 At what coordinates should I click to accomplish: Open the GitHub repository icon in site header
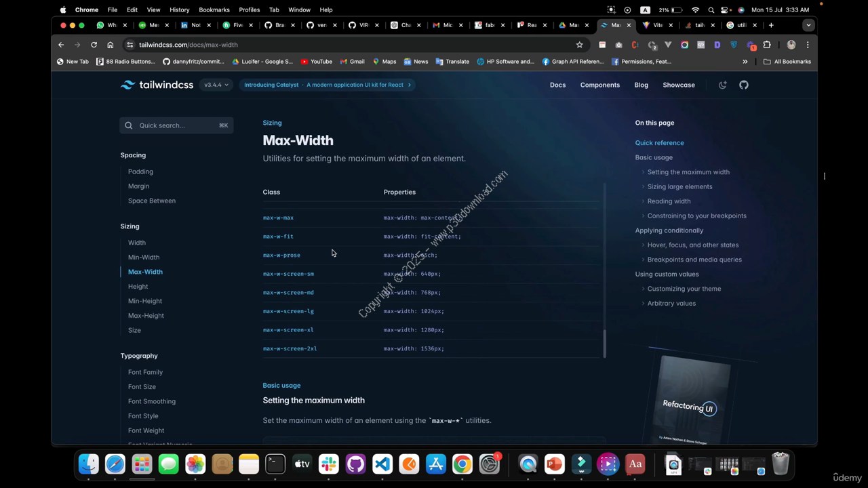pos(744,85)
